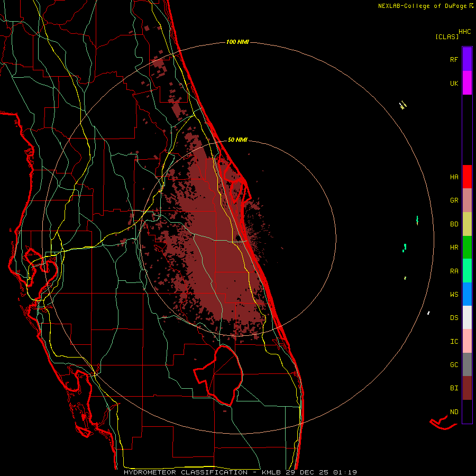Click the "ND" legend label text
476x476 pixels.
(454, 412)
